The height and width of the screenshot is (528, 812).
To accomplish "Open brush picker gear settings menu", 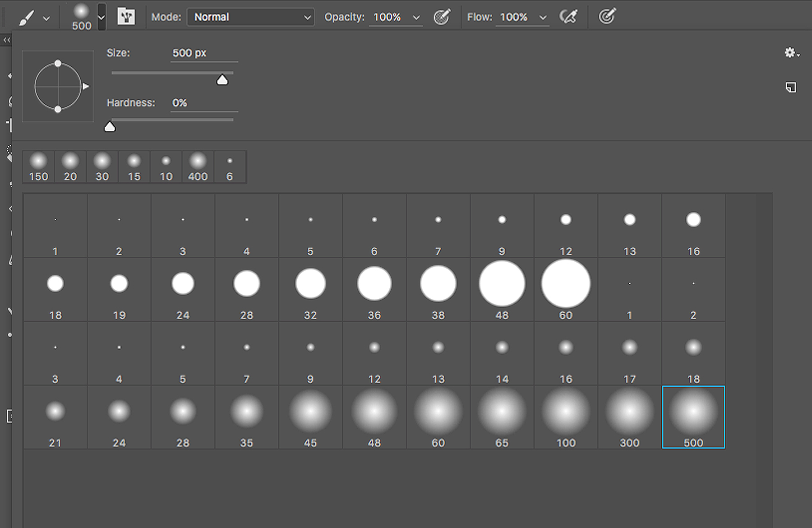I will 791,53.
